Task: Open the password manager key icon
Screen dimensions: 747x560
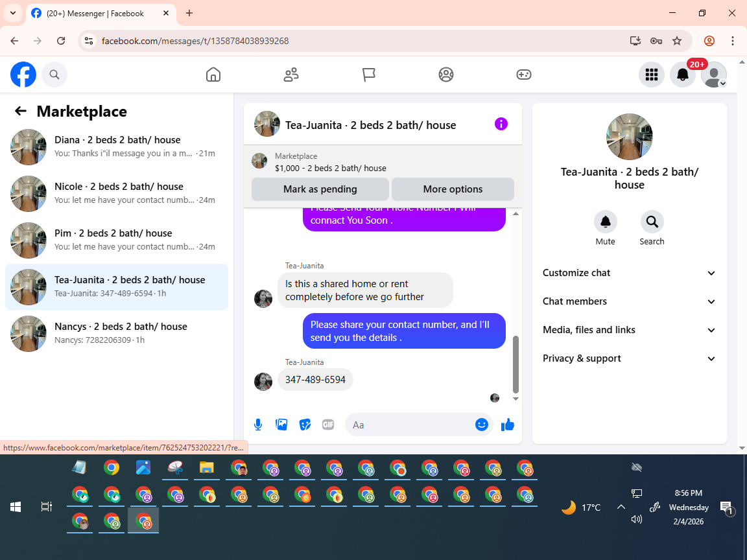Action: pyautogui.click(x=656, y=41)
